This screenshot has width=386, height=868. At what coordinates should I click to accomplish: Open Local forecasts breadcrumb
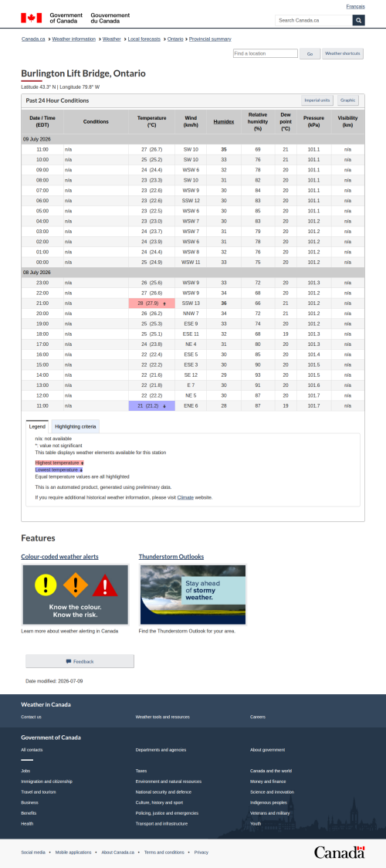pos(144,39)
